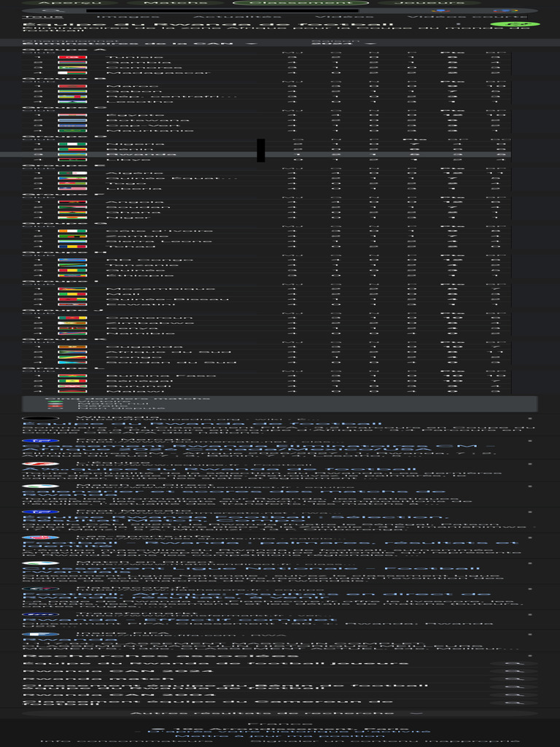The width and height of the screenshot is (560, 747).
Task: Click the 'Guinée-Bissau' team name
Action: point(167,299)
